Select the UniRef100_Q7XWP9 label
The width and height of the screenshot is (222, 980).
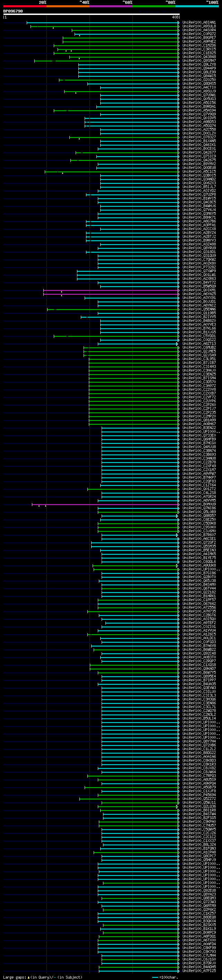point(199,271)
